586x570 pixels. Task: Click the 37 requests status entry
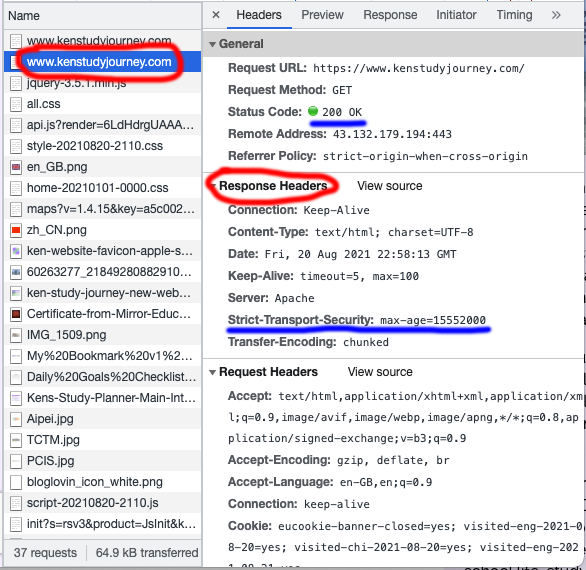pyautogui.click(x=45, y=553)
